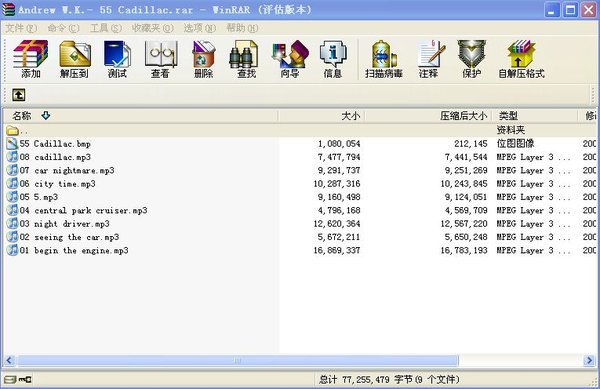The width and height of the screenshot is (600, 389).
Task: Click music icon of 05 5.mp3
Action: [12, 197]
